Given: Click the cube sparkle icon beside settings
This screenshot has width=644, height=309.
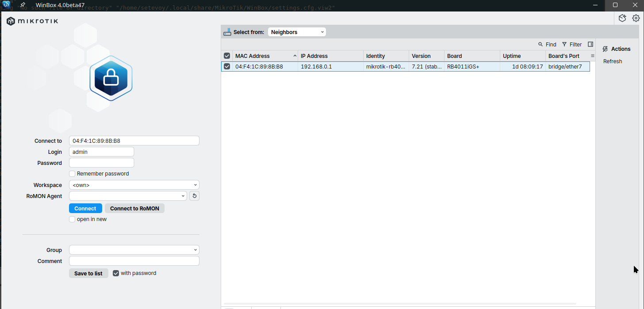Looking at the screenshot, I should point(622,18).
